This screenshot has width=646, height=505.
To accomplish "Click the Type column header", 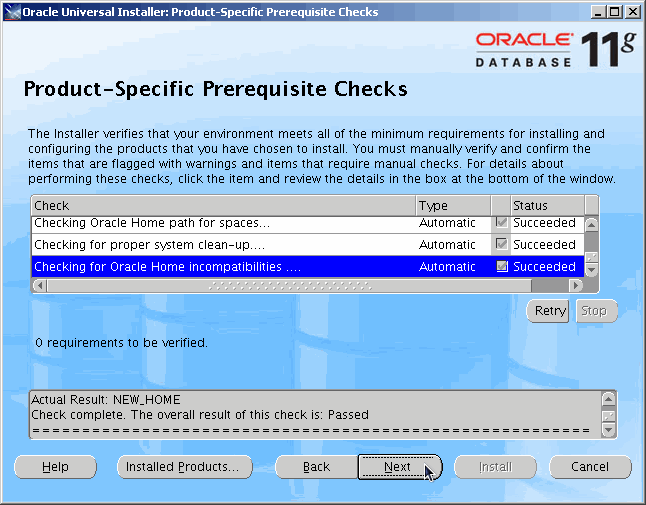I will pyautogui.click(x=452, y=205).
